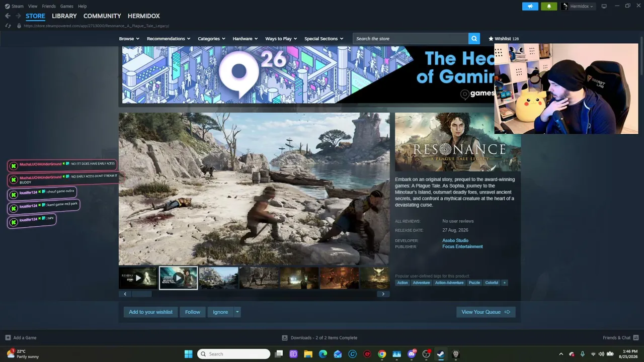Image resolution: width=644 pixels, height=362 pixels.
Task: Go forward with the navigation arrow
Action: coord(18,16)
